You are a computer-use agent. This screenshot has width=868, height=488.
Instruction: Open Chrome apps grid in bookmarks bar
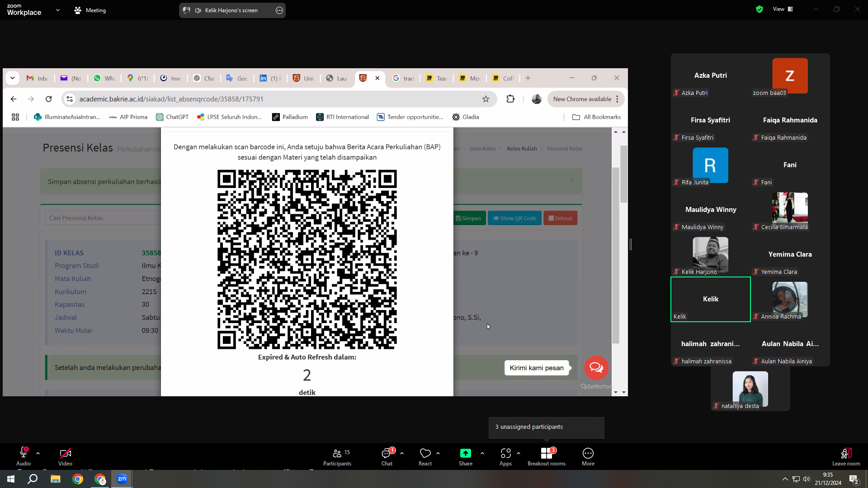point(15,117)
